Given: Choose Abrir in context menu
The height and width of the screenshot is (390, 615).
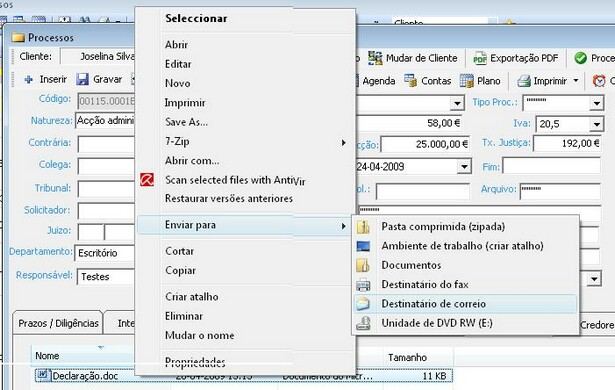Looking at the screenshot, I should point(176,45).
